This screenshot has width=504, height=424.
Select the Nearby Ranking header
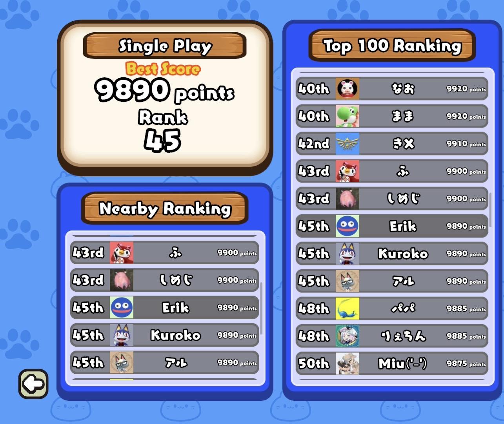click(x=165, y=208)
